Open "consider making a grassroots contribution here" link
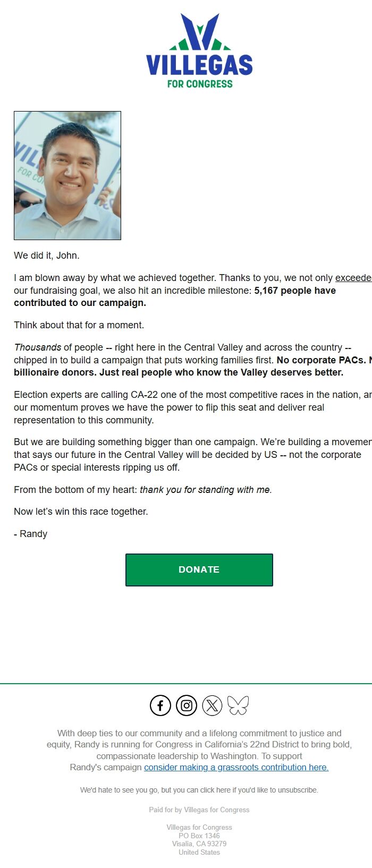Image resolution: width=372 pixels, height=868 pixels. pyautogui.click(x=236, y=767)
